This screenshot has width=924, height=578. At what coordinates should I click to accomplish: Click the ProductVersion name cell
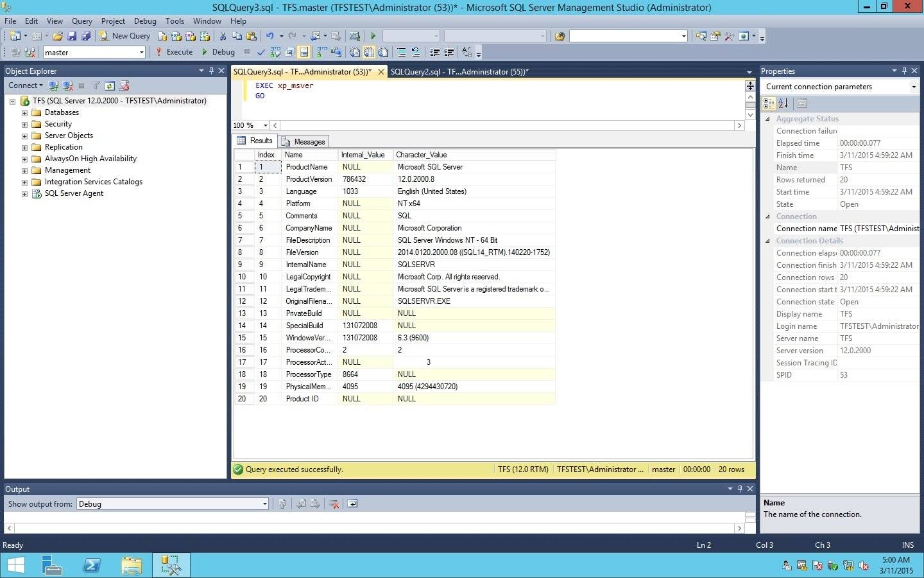pos(309,179)
